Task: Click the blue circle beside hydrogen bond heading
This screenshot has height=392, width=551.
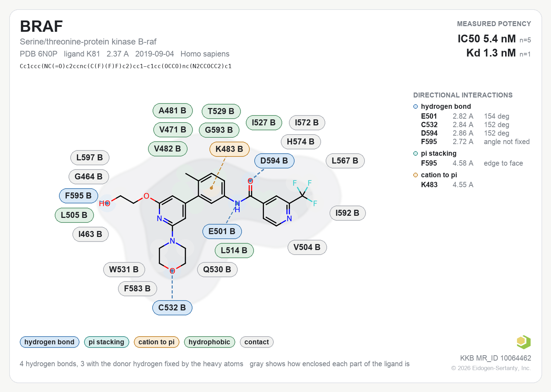Action: click(x=415, y=107)
